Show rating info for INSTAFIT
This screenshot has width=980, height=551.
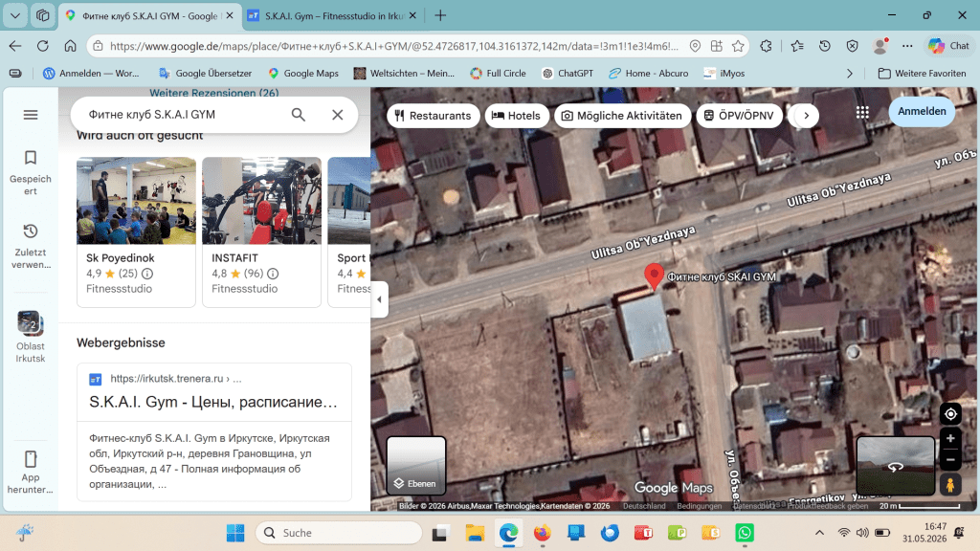click(x=273, y=274)
